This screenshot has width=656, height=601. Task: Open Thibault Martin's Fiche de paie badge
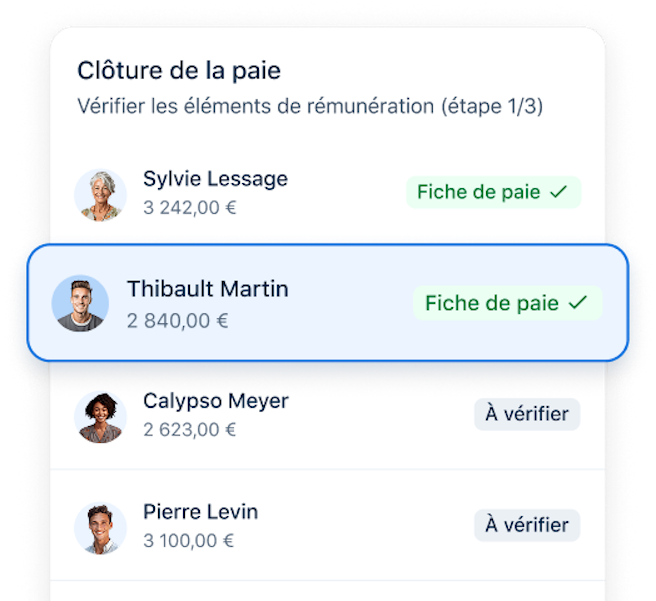point(507,303)
